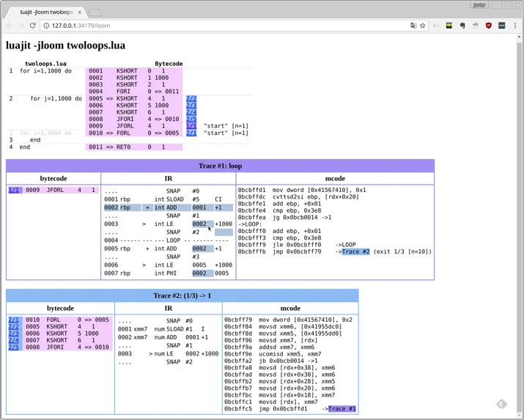524x420 pixels.
Task: Click the '->LOOP:' label in Trace #1 mcode
Action: click(250, 224)
